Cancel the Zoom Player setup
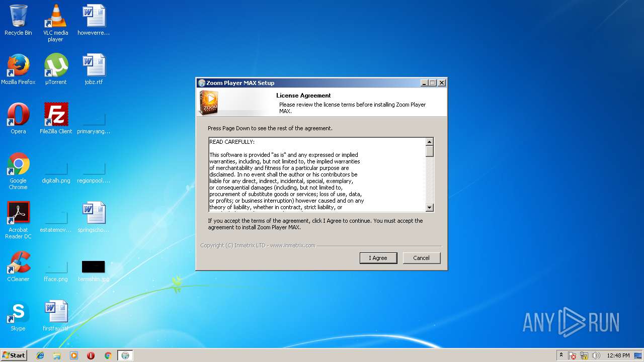This screenshot has width=644, height=362. 422,258
